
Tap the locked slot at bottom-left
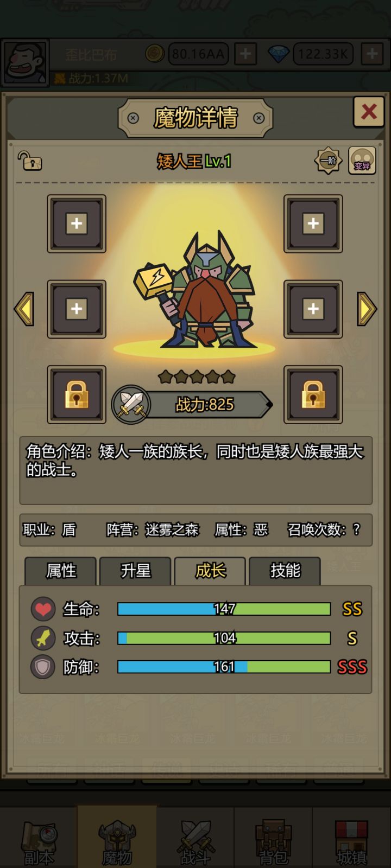point(77,394)
